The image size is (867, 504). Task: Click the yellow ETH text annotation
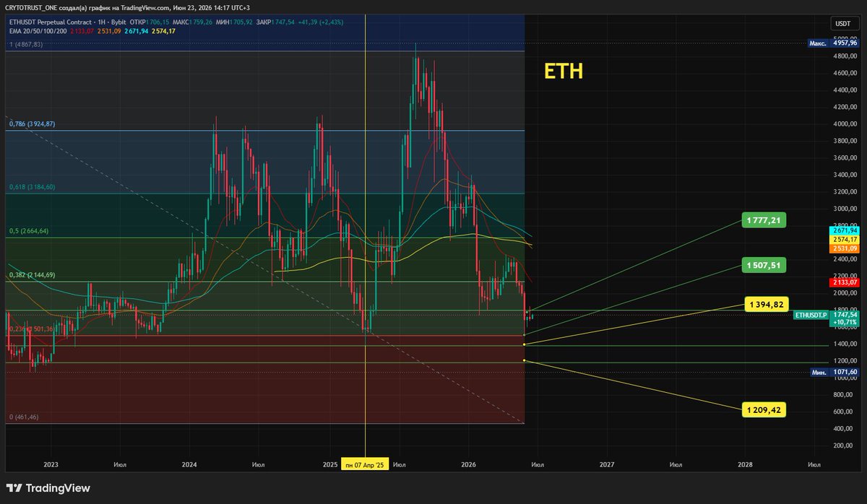coord(564,71)
